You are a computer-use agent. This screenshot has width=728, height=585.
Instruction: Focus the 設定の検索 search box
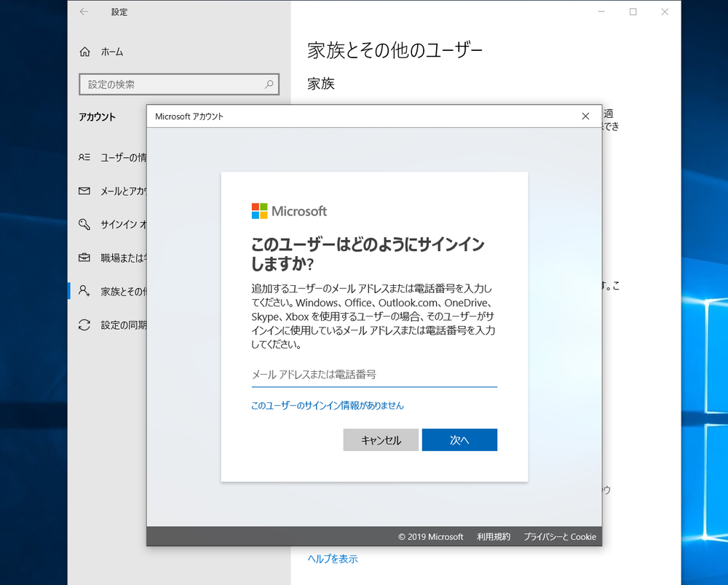pos(171,84)
